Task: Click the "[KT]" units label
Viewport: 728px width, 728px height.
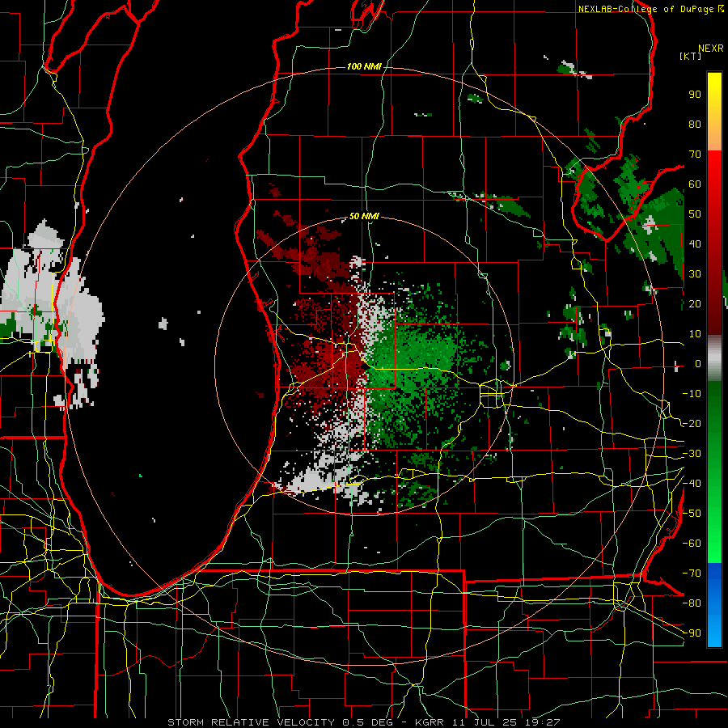Action: pyautogui.click(x=691, y=56)
